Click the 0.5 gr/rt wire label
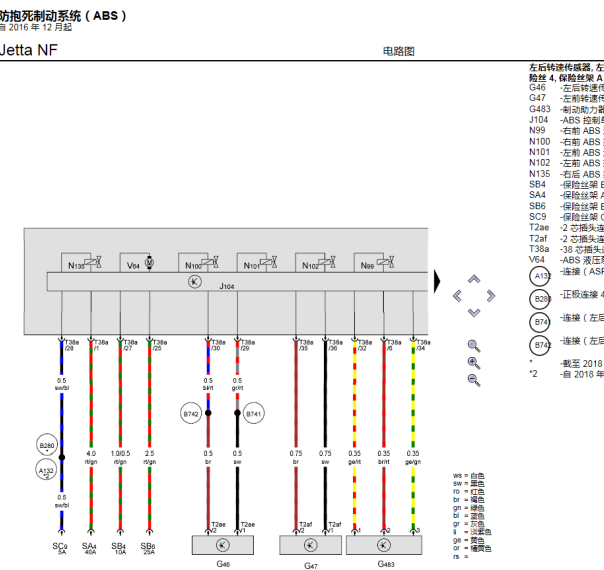Image resolution: width=604 pixels, height=570 pixels. pos(237,384)
